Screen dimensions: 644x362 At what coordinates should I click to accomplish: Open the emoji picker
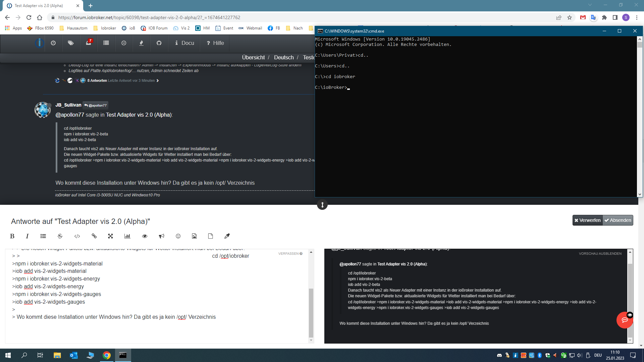[x=178, y=236]
